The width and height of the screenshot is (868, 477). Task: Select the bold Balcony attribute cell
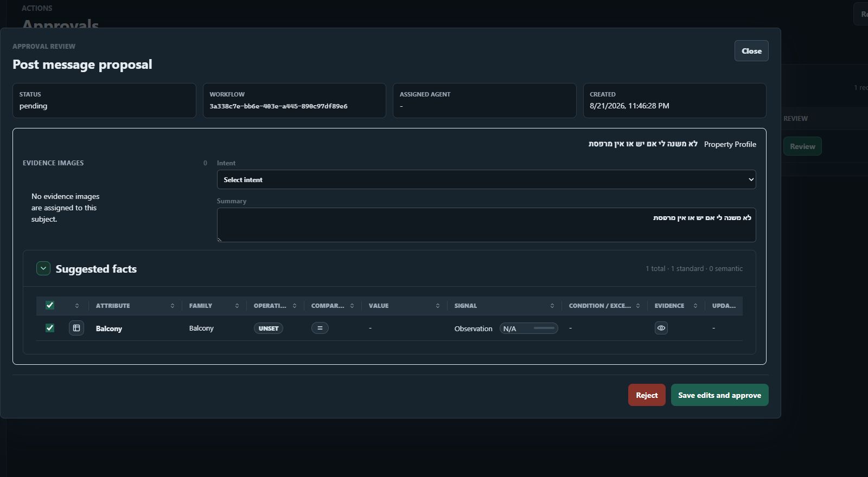point(109,328)
